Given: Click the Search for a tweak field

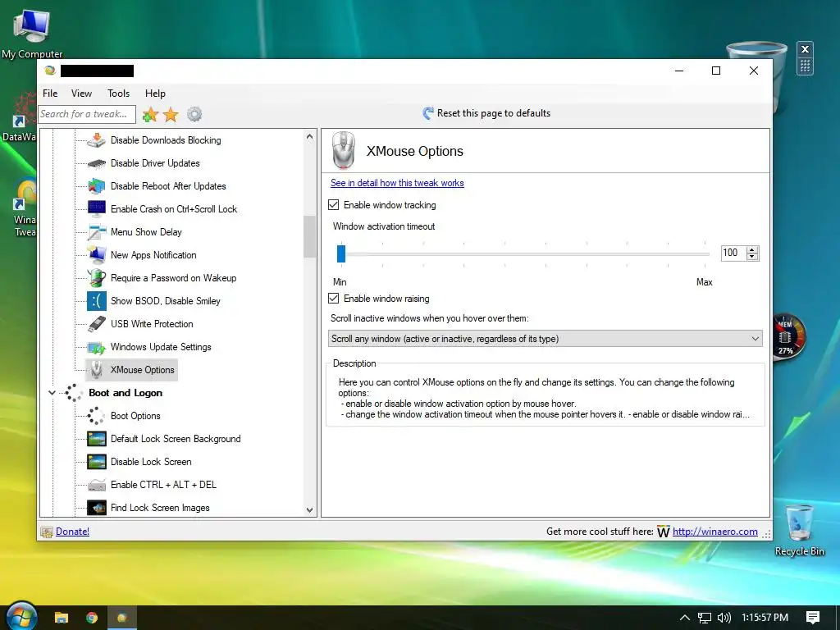Looking at the screenshot, I should [x=87, y=114].
